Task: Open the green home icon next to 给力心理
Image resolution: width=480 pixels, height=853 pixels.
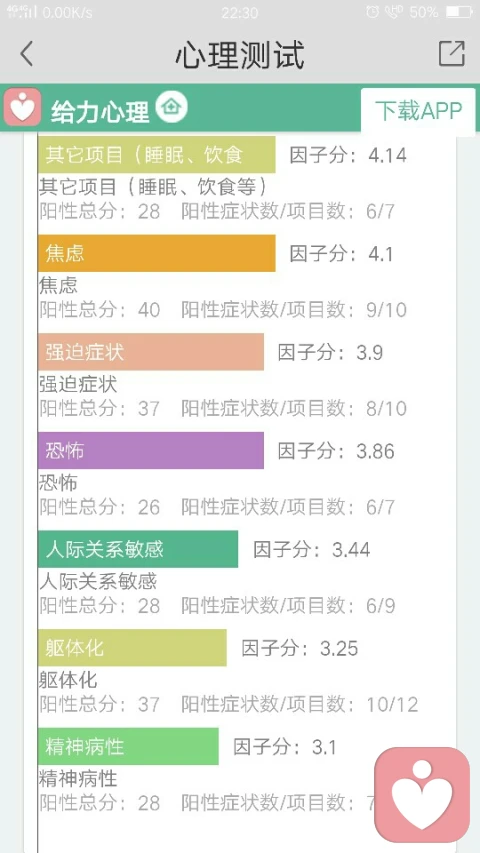Action: (171, 105)
